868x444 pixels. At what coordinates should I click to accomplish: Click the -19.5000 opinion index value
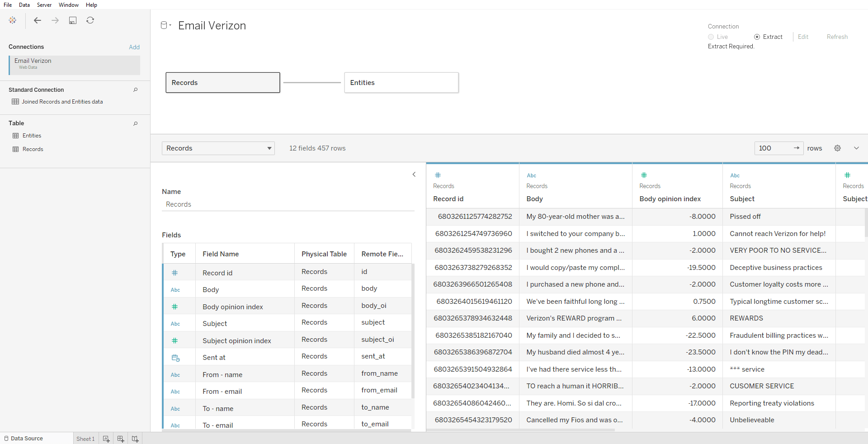coord(701,268)
